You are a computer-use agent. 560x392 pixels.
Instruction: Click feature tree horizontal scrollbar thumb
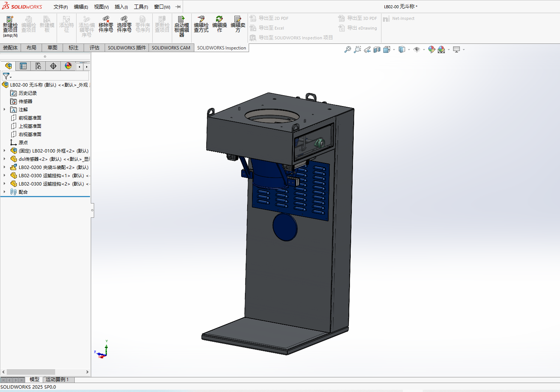click(31, 372)
